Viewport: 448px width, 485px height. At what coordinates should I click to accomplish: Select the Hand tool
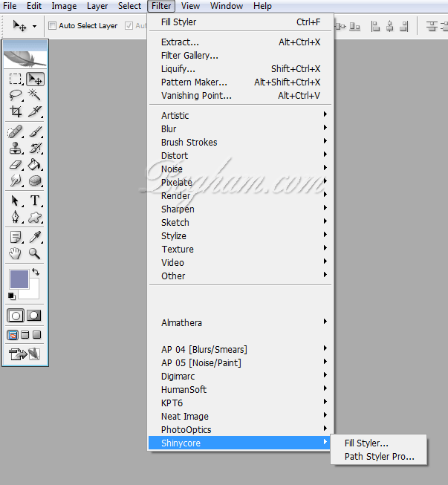(x=16, y=253)
